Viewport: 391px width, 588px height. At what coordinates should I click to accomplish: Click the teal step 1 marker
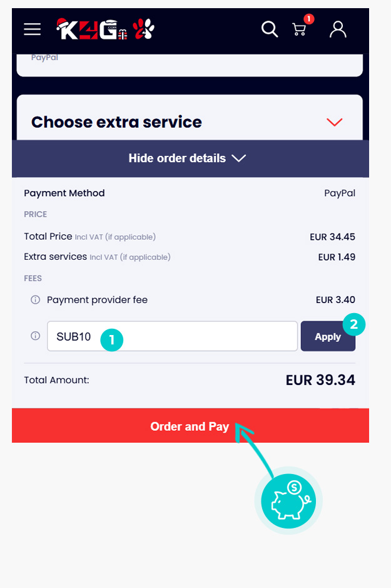pyautogui.click(x=111, y=340)
